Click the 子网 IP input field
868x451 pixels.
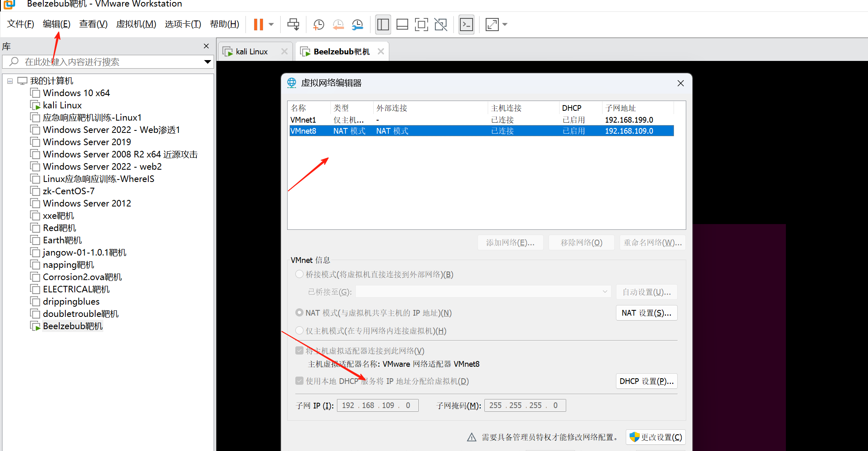click(378, 405)
